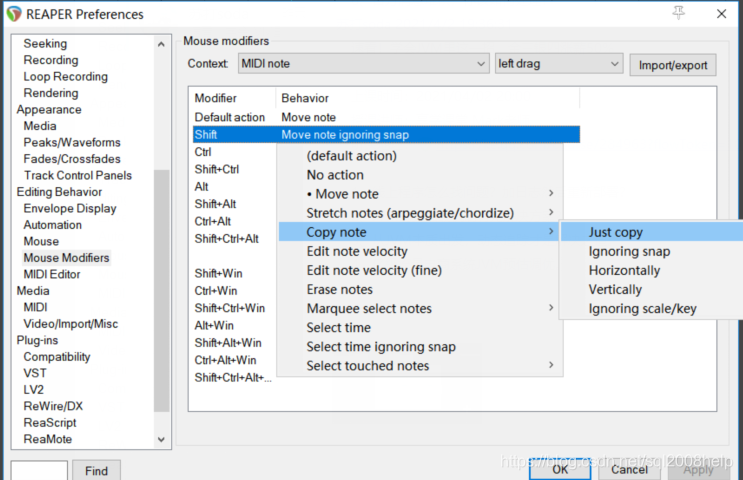Viewport: 743px width, 480px height.
Task: Choose Just copy in submenu
Action: click(x=652, y=232)
